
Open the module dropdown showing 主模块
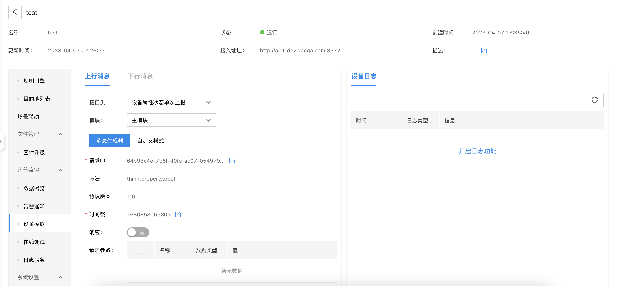click(171, 120)
